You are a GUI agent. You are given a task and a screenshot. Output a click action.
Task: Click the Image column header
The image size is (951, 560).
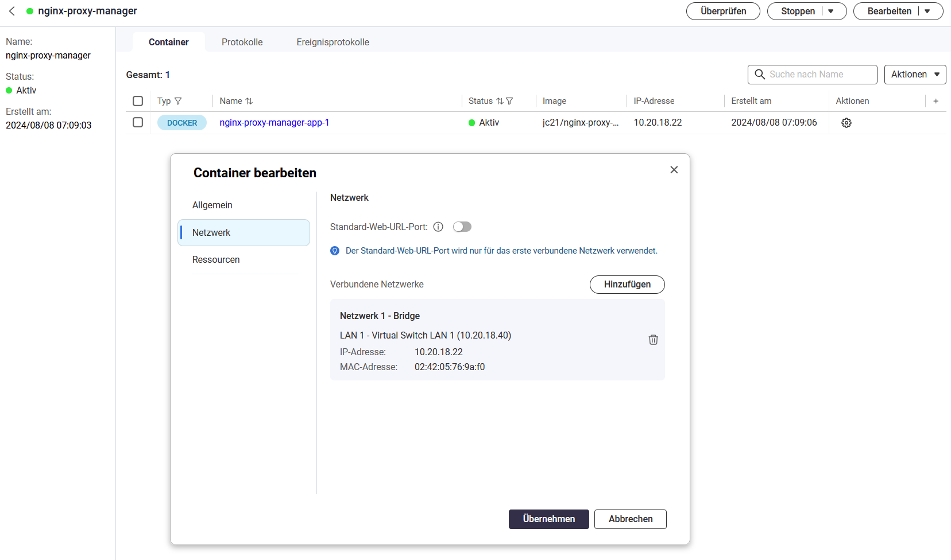click(554, 101)
